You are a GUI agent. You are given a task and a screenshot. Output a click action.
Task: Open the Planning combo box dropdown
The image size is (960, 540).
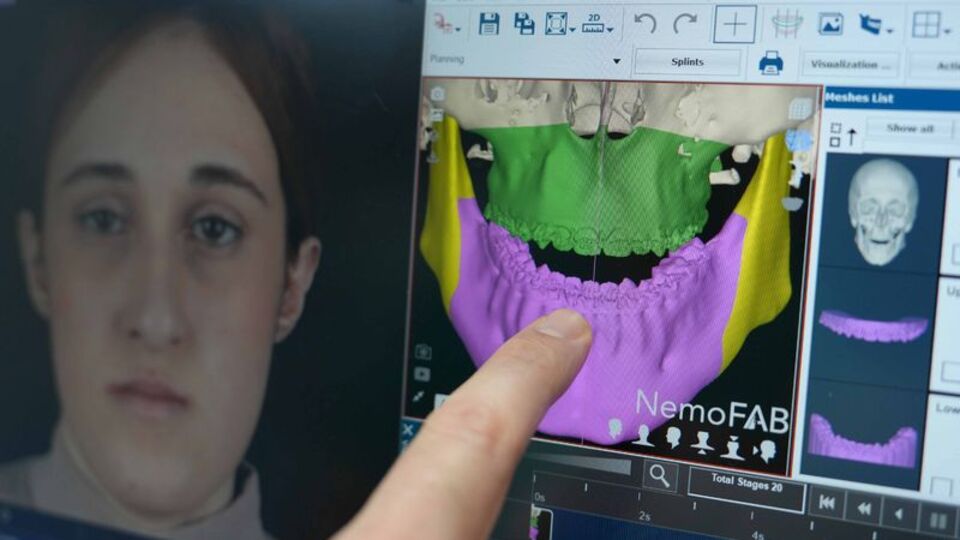tap(617, 61)
